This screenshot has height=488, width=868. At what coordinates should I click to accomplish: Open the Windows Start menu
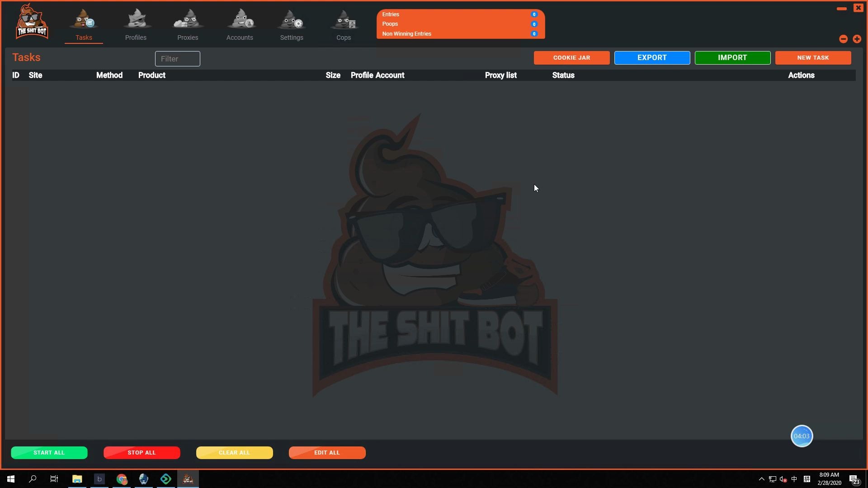pos(11,479)
